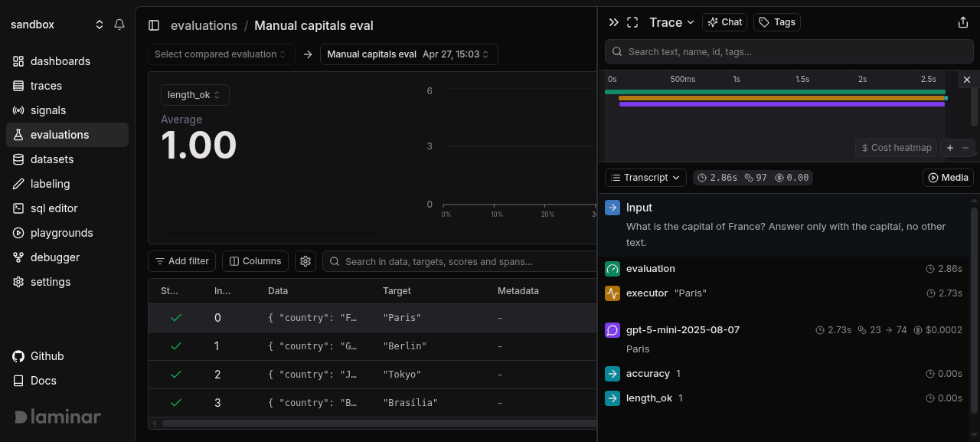Click Add filter button
Image resolution: width=980 pixels, height=442 pixels.
tap(182, 261)
